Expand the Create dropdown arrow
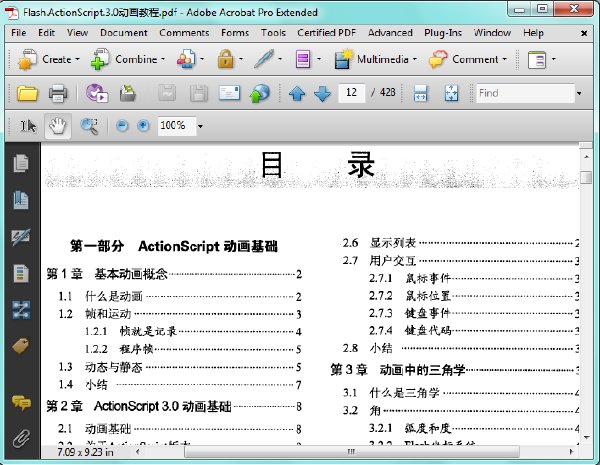 pyautogui.click(x=78, y=59)
